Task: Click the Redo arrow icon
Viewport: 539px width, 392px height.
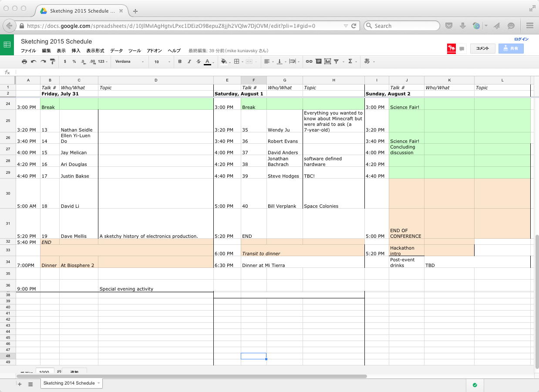Action: point(43,62)
